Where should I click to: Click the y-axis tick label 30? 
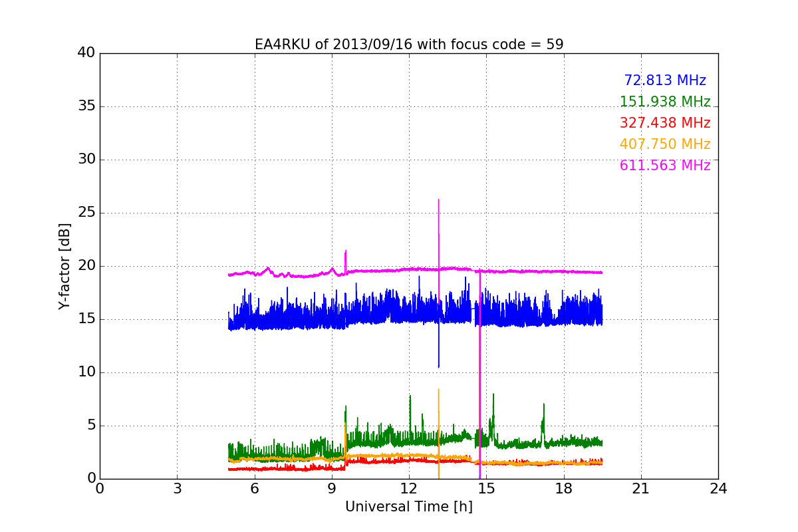pyautogui.click(x=86, y=160)
